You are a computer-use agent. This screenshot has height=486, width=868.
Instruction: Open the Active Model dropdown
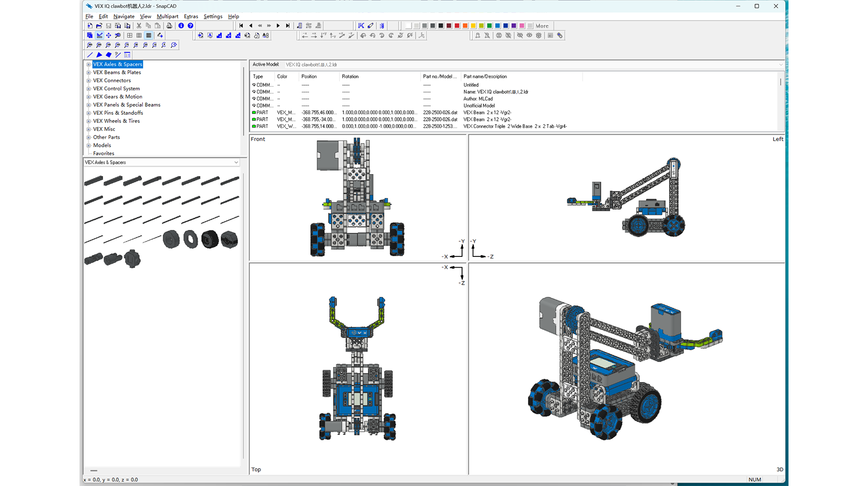tap(780, 65)
